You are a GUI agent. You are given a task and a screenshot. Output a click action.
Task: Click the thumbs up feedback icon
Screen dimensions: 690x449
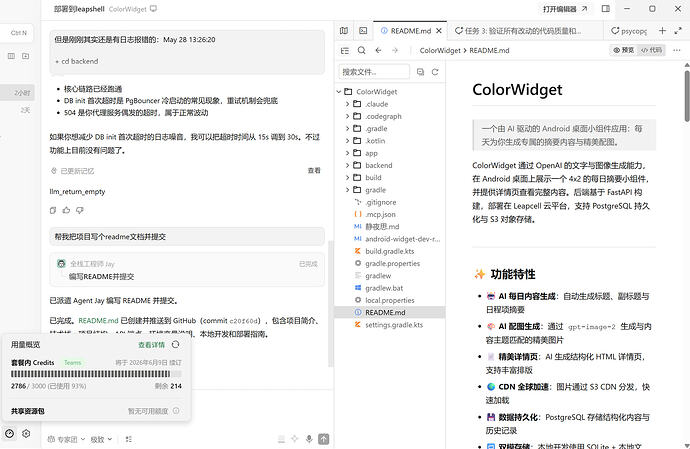pyautogui.click(x=66, y=210)
